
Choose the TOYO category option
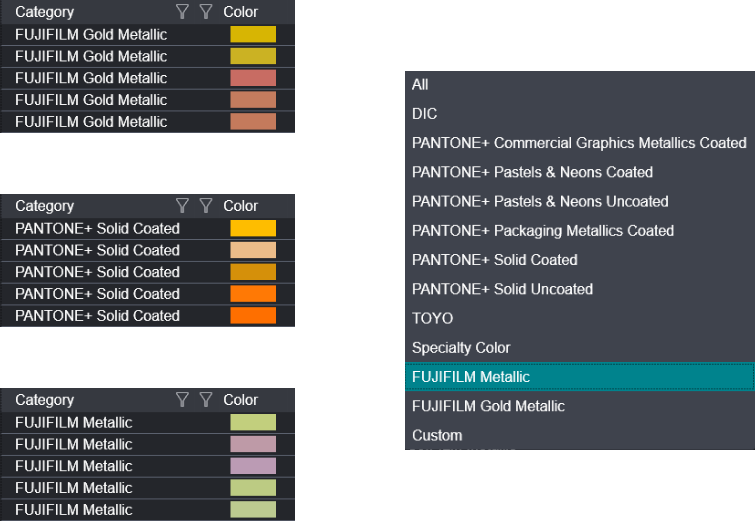(432, 318)
